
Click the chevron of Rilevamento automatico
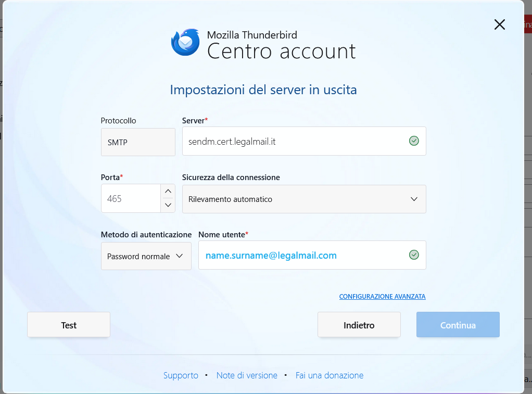pos(414,199)
